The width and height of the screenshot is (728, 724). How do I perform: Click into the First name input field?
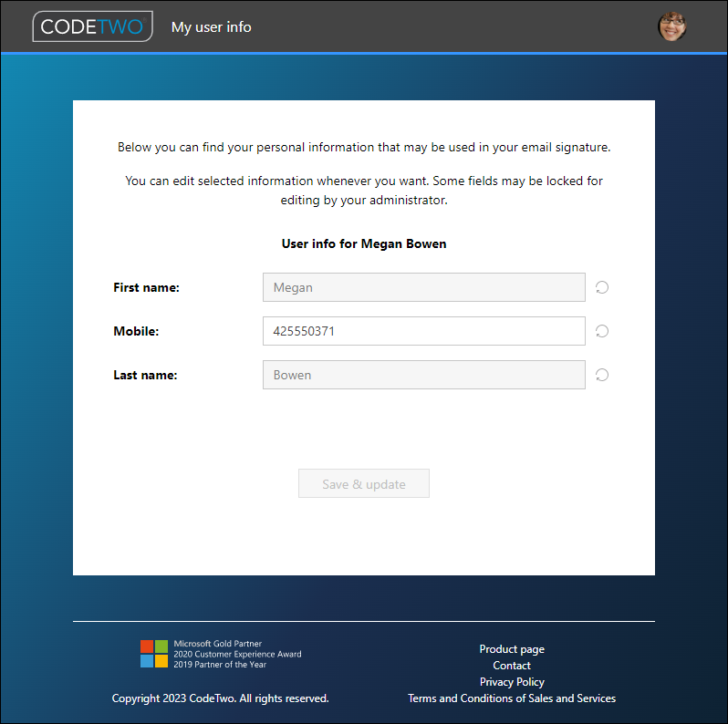424,287
